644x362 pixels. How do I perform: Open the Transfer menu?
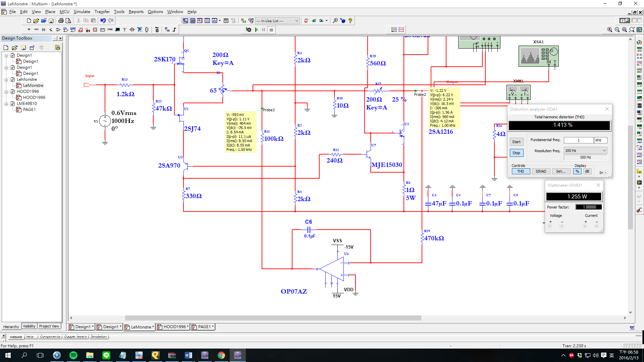coord(102,12)
